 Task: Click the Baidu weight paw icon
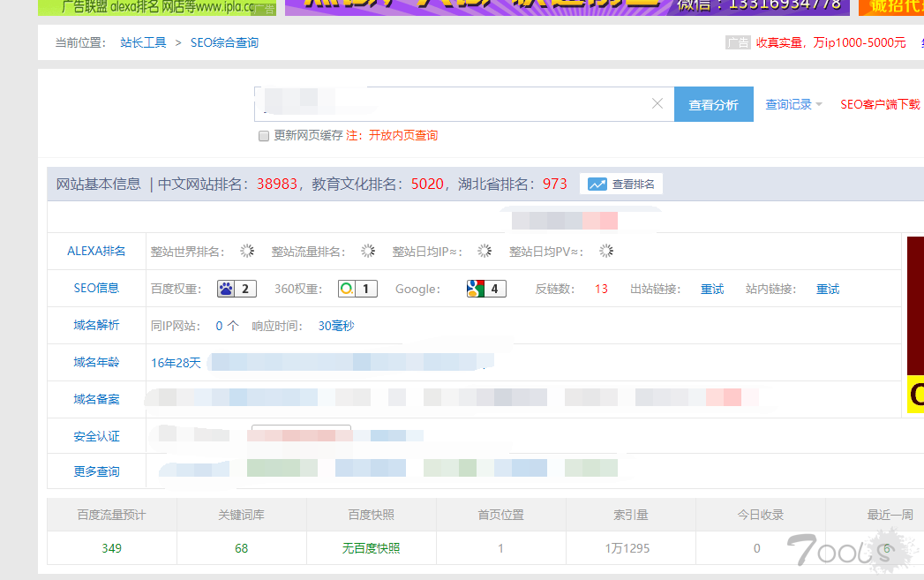[x=226, y=289]
